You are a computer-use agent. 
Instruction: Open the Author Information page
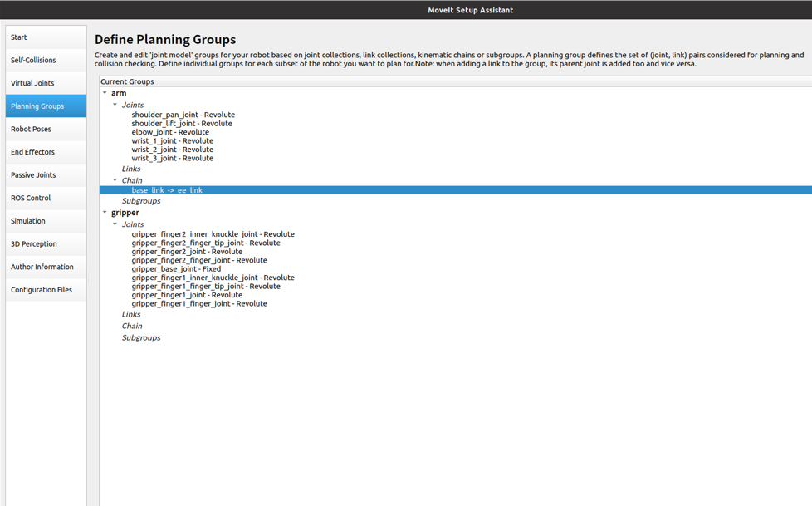tap(40, 266)
